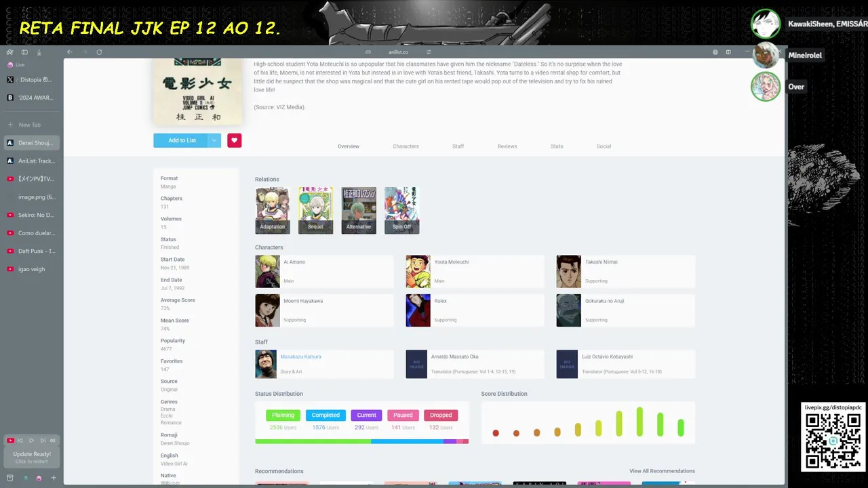Switch to Sekiro: No D... tab
Image resolution: width=868 pixels, height=488 pixels.
tap(31, 215)
